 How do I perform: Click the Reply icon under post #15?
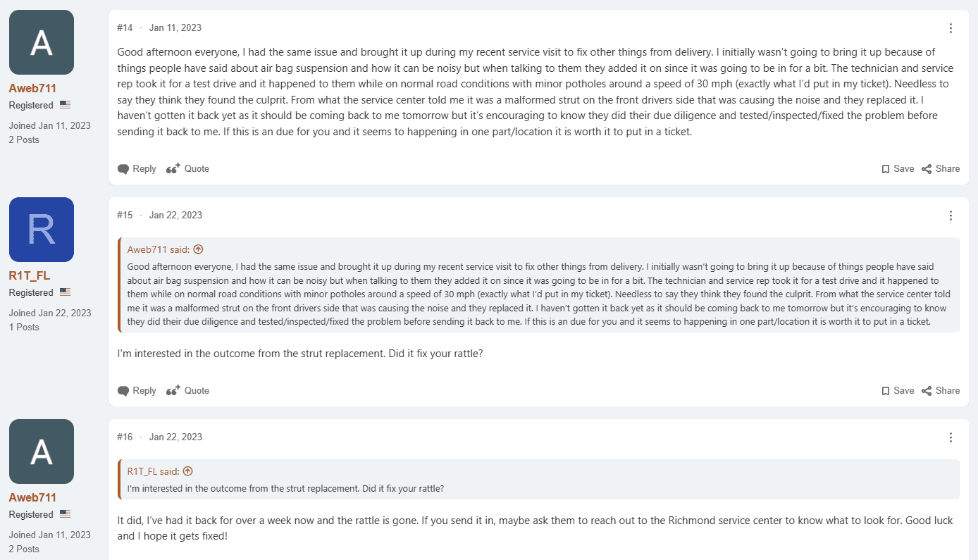tap(123, 391)
